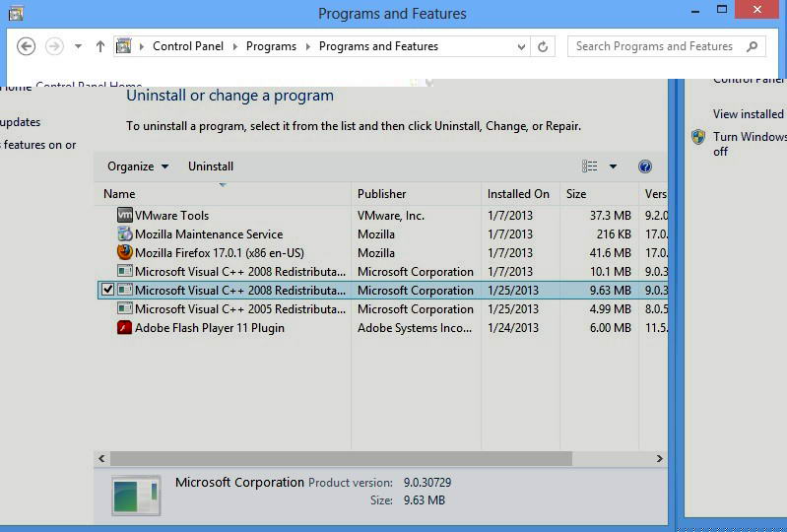Open the address bar history dropdown
The height and width of the screenshot is (532, 787).
pos(521,46)
